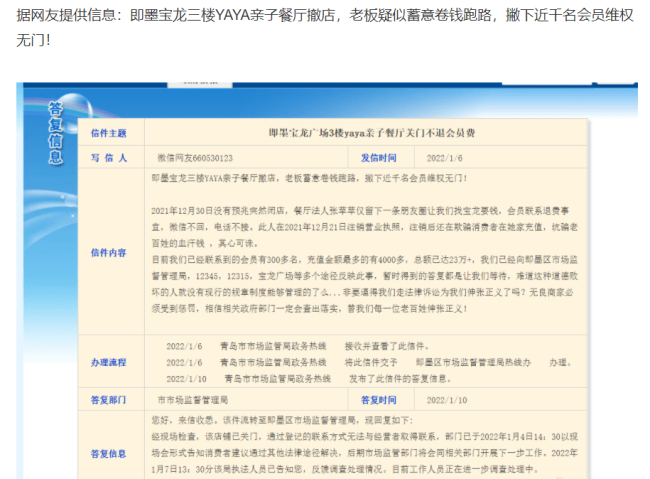Click the 答复部门 label
The image size is (650, 479).
tap(109, 400)
